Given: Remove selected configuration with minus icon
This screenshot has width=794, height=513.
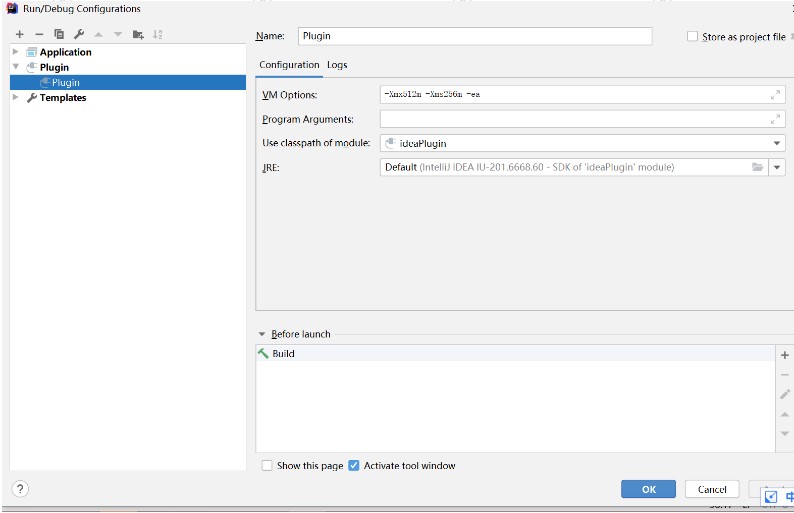Looking at the screenshot, I should coord(39,34).
